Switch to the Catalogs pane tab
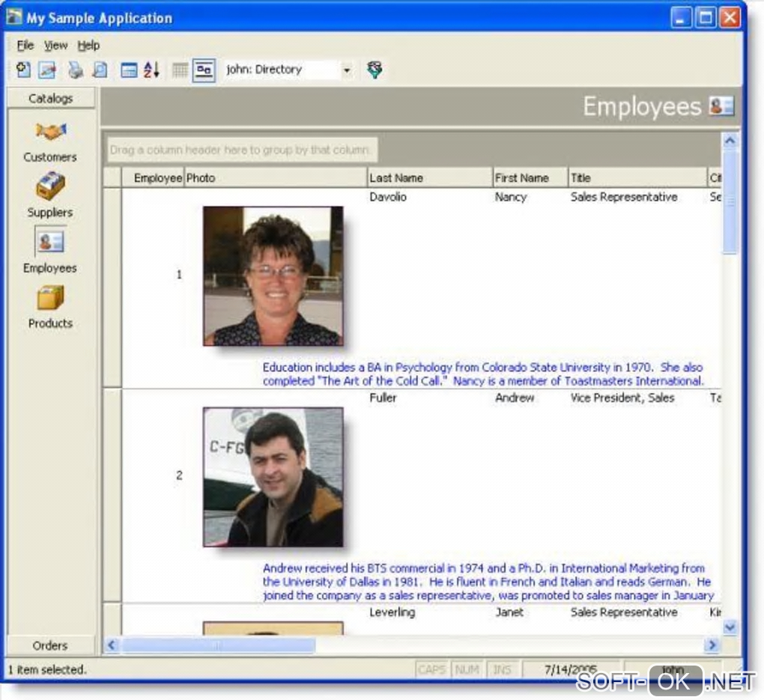Image resolution: width=764 pixels, height=700 pixels. (x=51, y=98)
